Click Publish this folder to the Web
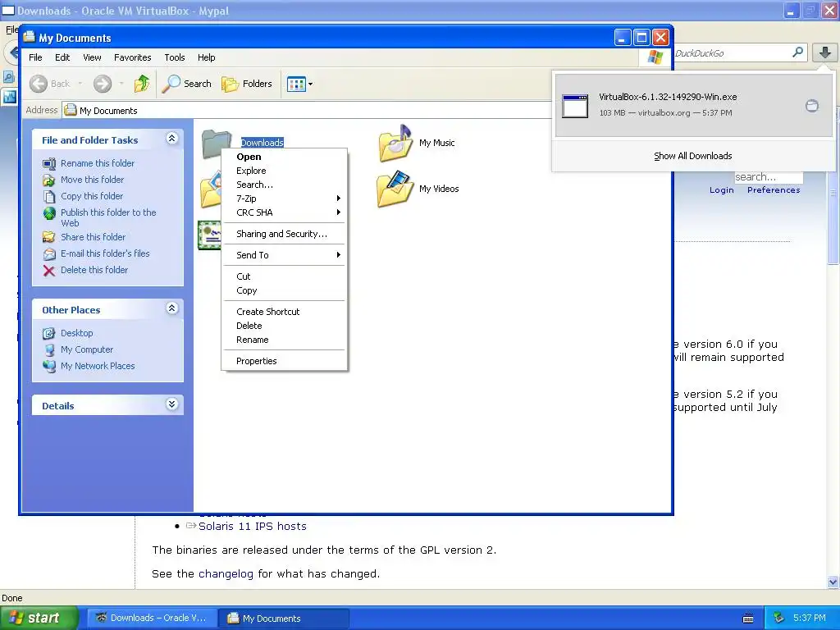840x630 pixels. coord(108,218)
